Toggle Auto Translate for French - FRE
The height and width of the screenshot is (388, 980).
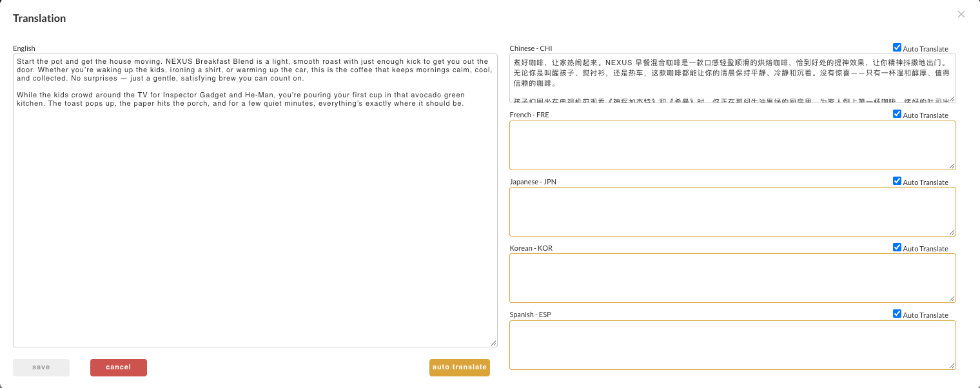tap(897, 114)
